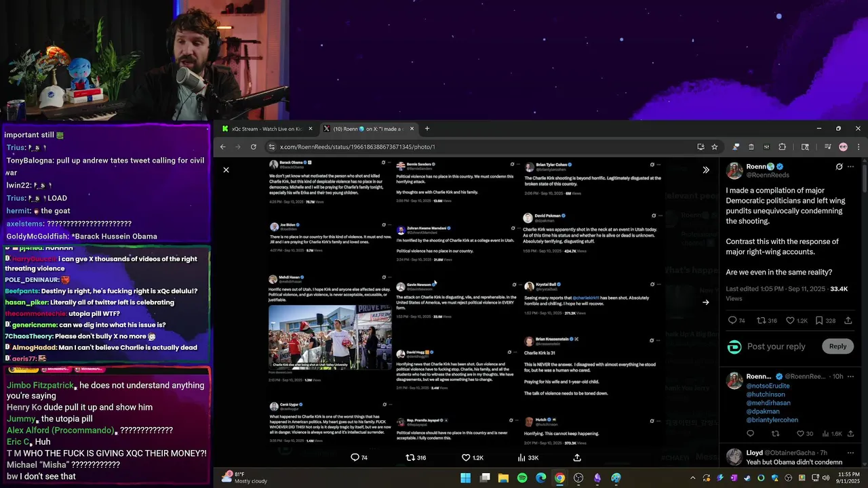868x488 pixels.
Task: Open the Grok icon on Roenn's post
Action: [839, 167]
